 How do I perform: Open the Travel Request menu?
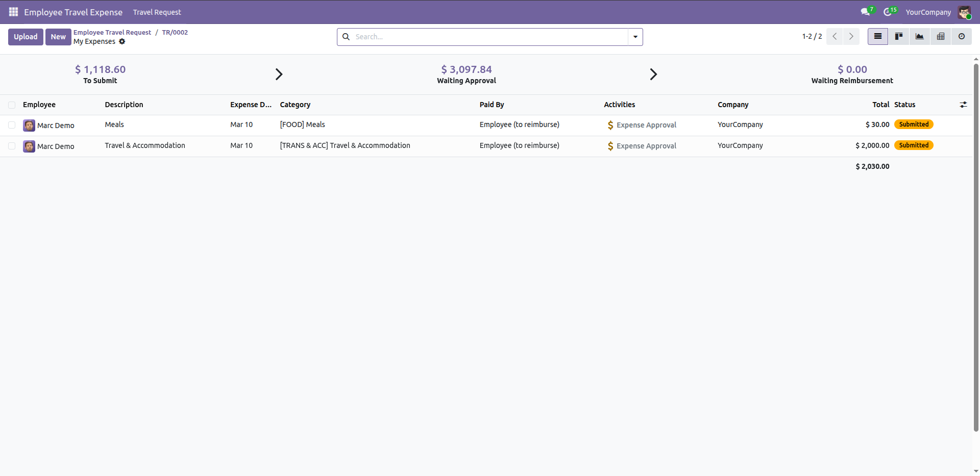157,12
